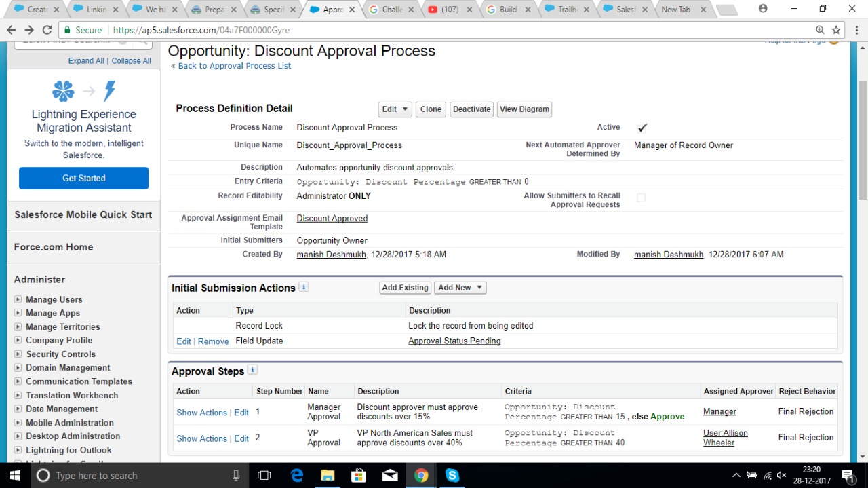This screenshot has width=868, height=488.
Task: Open info icon beside Initial Submission Actions
Action: pos(304,287)
